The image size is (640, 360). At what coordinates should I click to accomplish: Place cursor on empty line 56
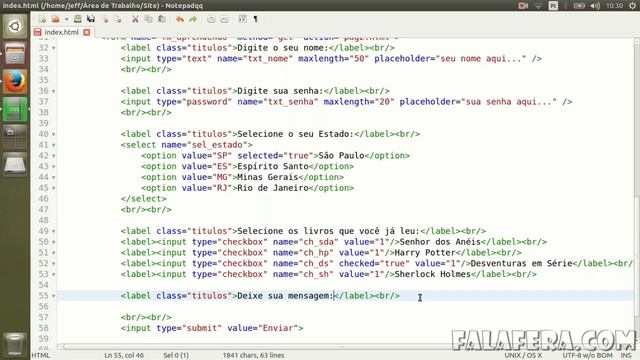click(345, 306)
